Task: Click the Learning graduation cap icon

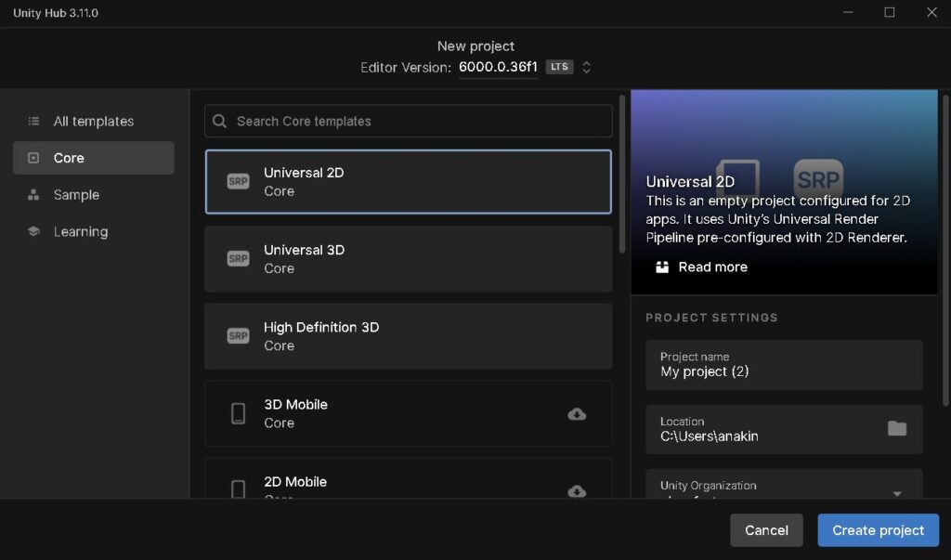Action: point(34,231)
